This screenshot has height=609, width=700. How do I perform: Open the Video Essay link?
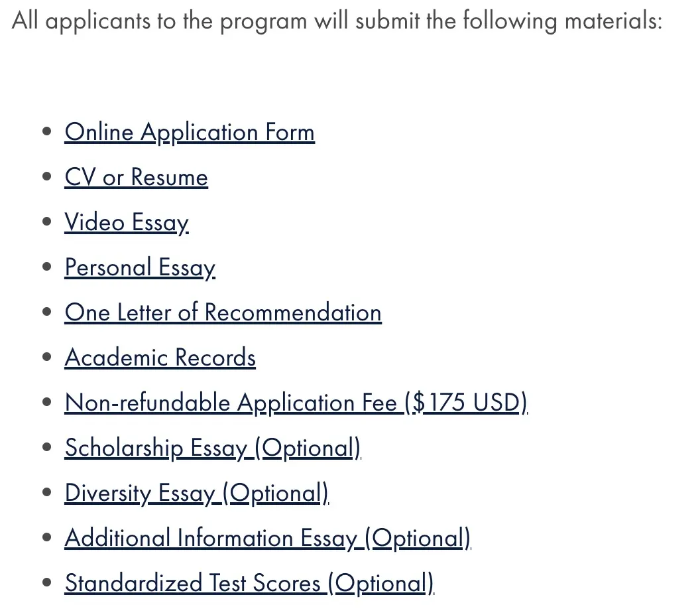point(127,222)
